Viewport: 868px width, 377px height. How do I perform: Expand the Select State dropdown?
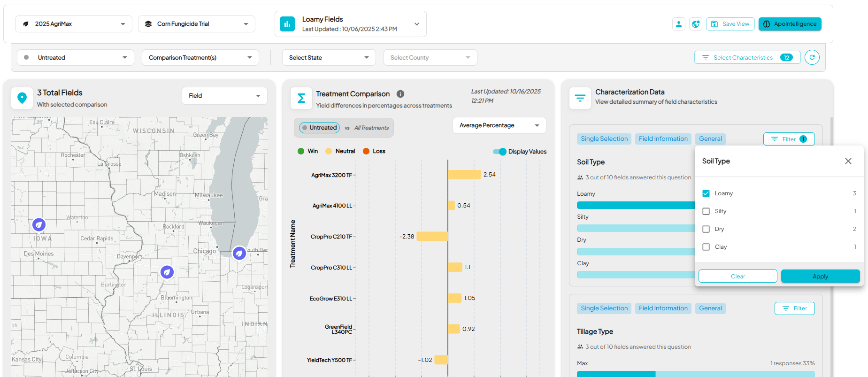329,58
